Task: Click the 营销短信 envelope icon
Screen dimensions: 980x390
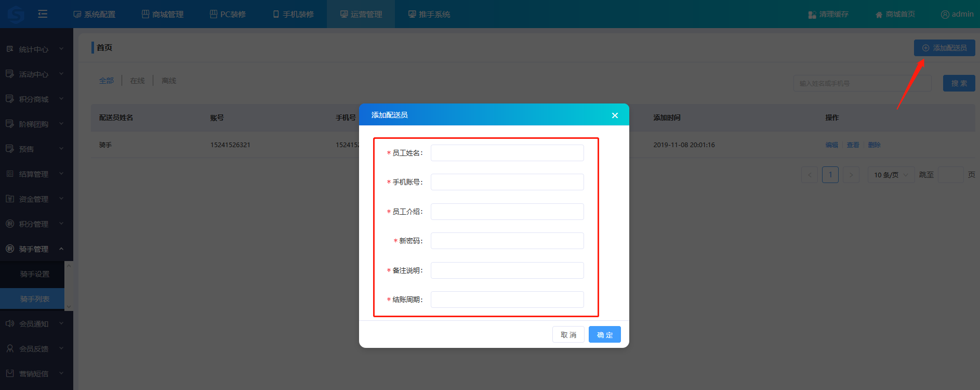Action: (10, 373)
